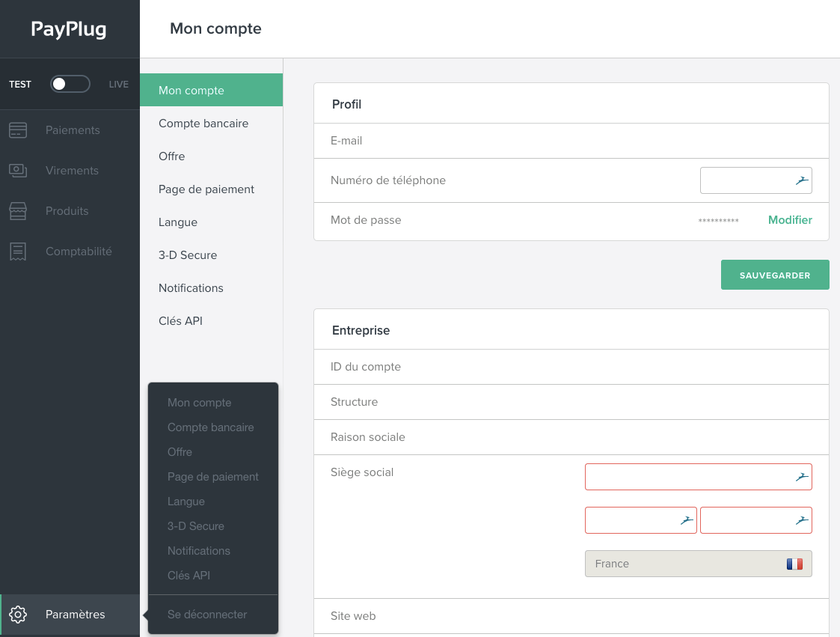The width and height of the screenshot is (840, 637).
Task: Click the PayPlug logo
Action: (x=69, y=29)
